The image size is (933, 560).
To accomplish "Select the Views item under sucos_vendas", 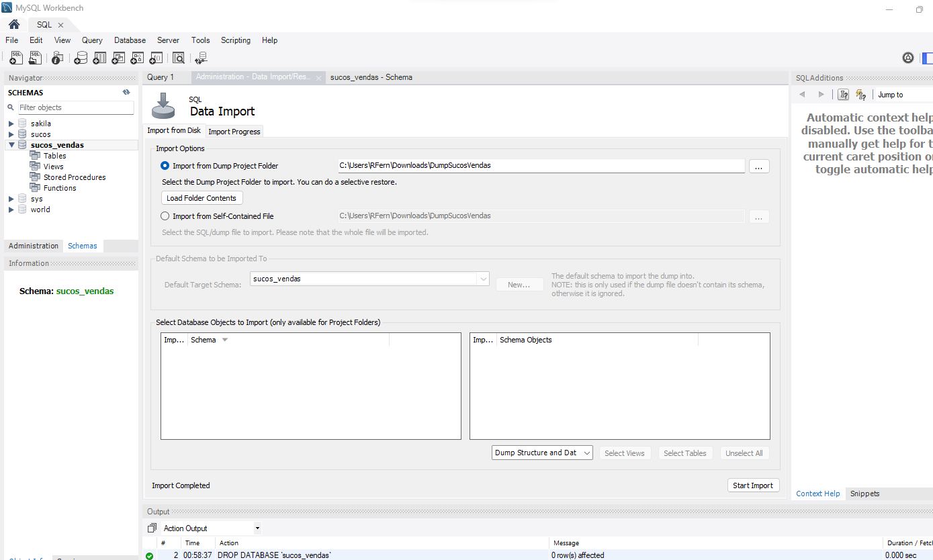I will [x=54, y=167].
